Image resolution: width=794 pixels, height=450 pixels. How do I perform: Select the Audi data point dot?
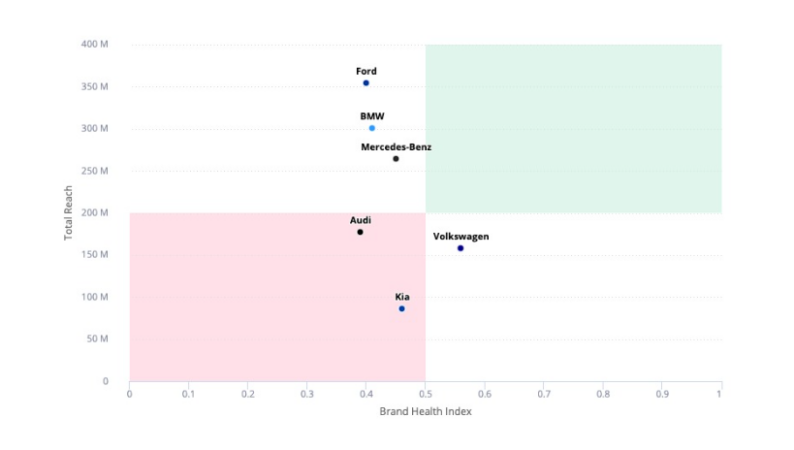coord(360,232)
